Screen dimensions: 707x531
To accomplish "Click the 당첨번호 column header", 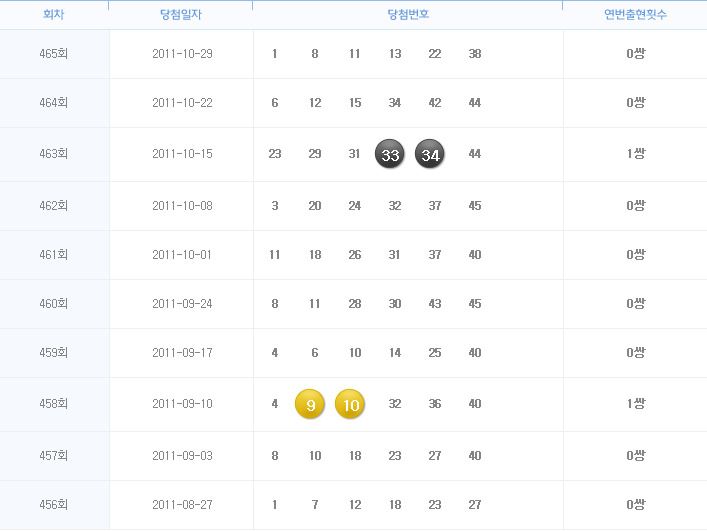I will [x=408, y=14].
